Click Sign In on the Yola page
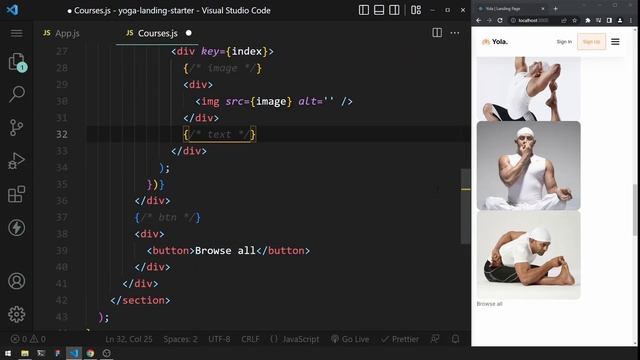This screenshot has height=360, width=640. [x=564, y=42]
